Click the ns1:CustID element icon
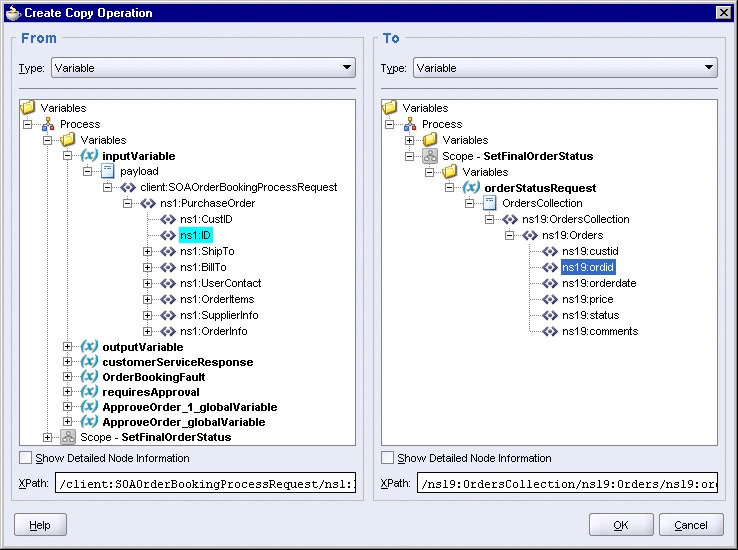The width and height of the screenshot is (738, 550). coord(168,219)
